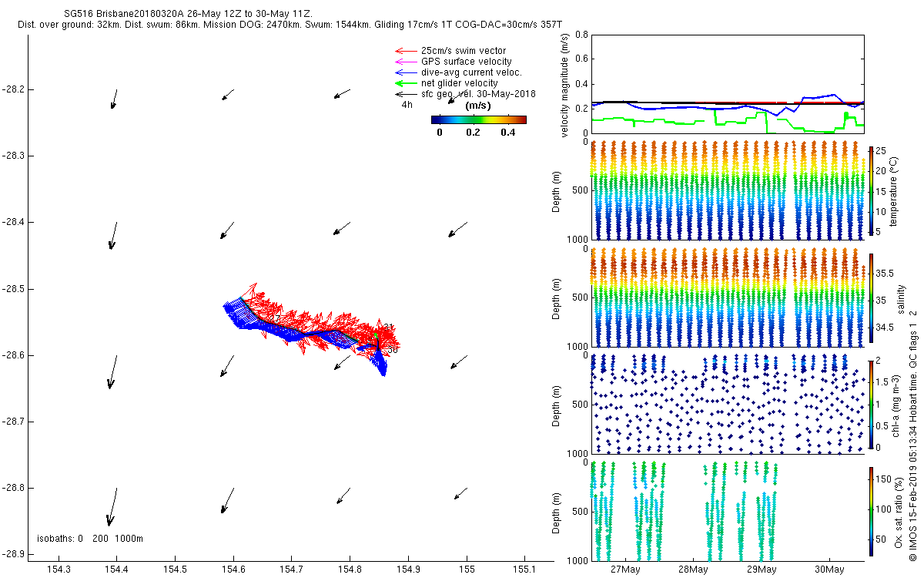Click the -28.9 latitude tick label
This screenshot has width=924, height=578.
point(13,554)
